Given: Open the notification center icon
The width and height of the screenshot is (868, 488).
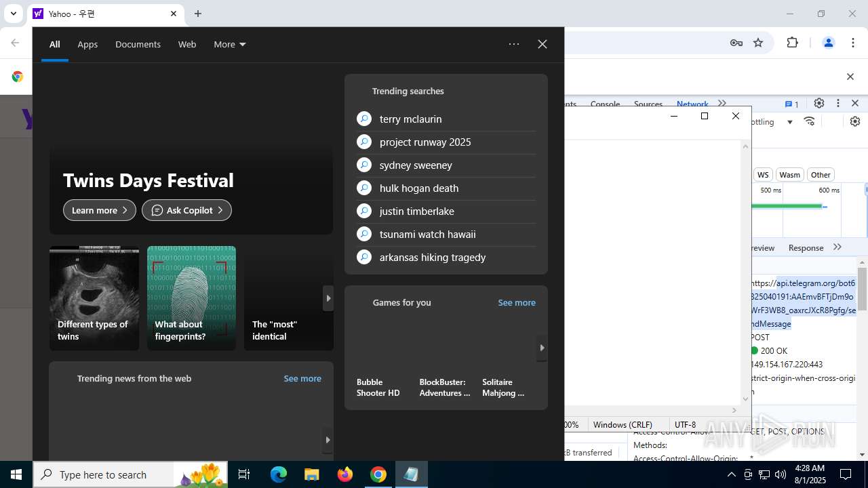Looking at the screenshot, I should [846, 474].
